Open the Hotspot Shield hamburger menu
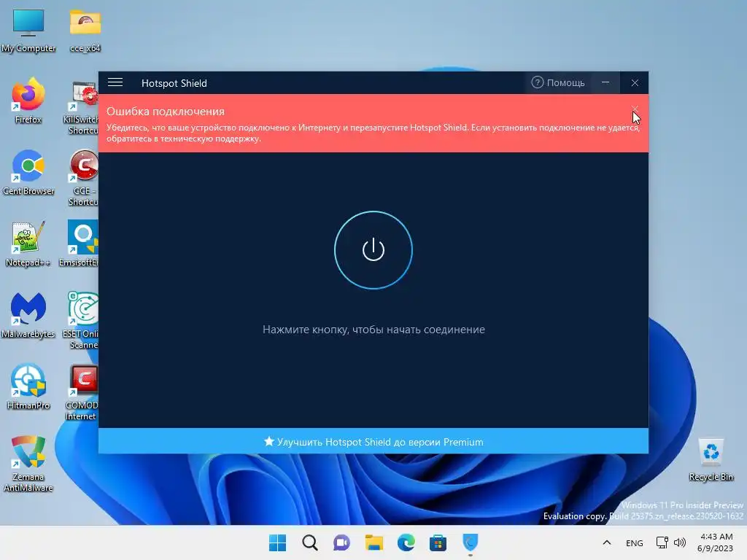 click(x=115, y=83)
